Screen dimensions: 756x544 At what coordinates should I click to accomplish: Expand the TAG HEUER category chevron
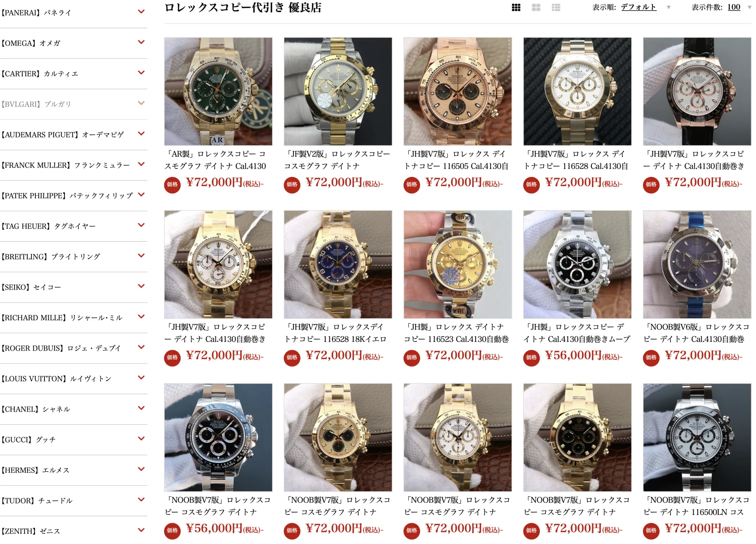pyautogui.click(x=141, y=225)
